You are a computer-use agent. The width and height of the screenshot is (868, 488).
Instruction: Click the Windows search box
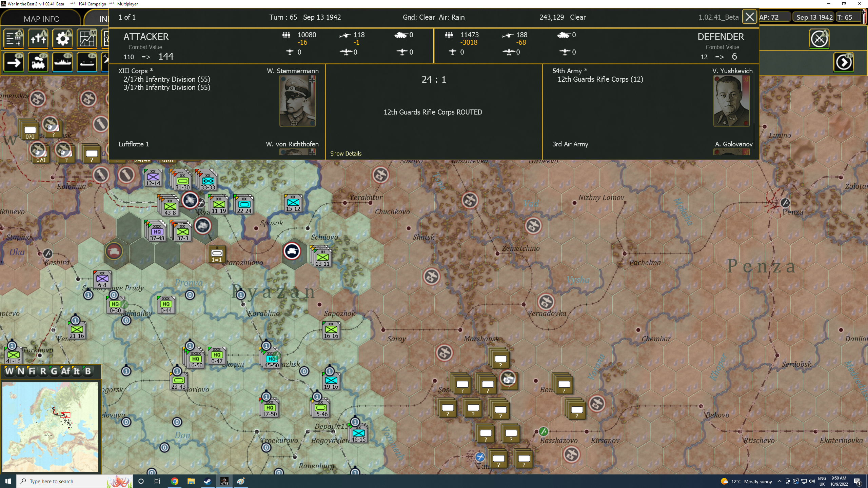74,481
